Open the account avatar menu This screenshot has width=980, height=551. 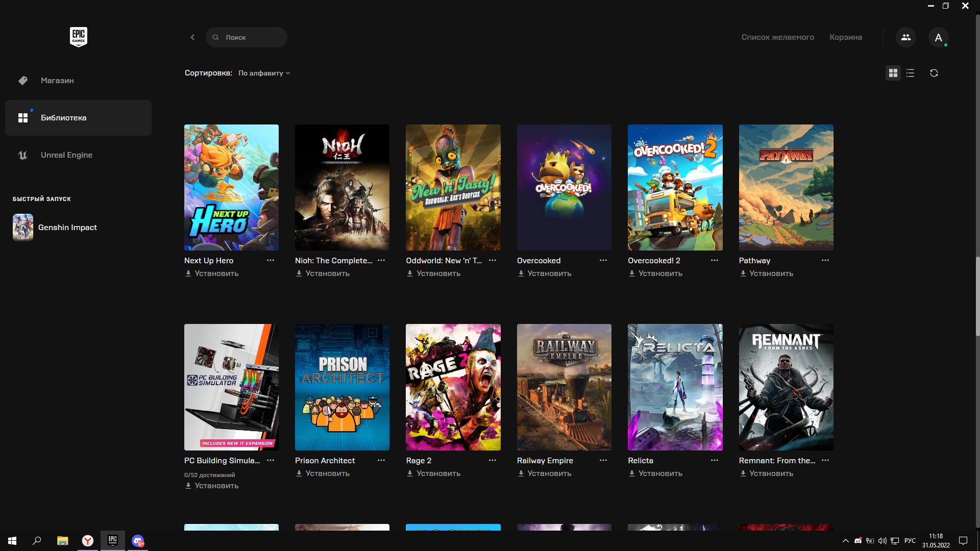click(x=938, y=37)
